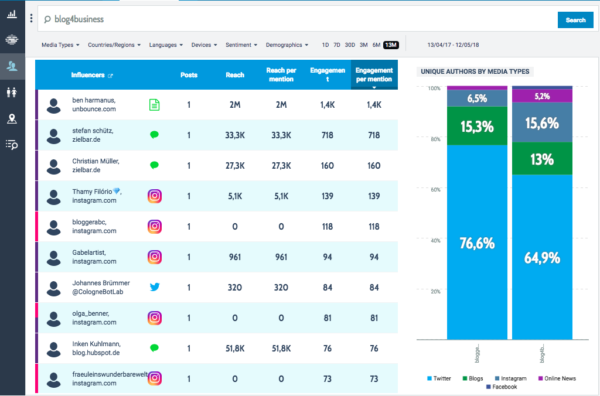The image size is (600, 396).
Task: Click the comment icon for Inken Kuhlmann
Action: [154, 348]
